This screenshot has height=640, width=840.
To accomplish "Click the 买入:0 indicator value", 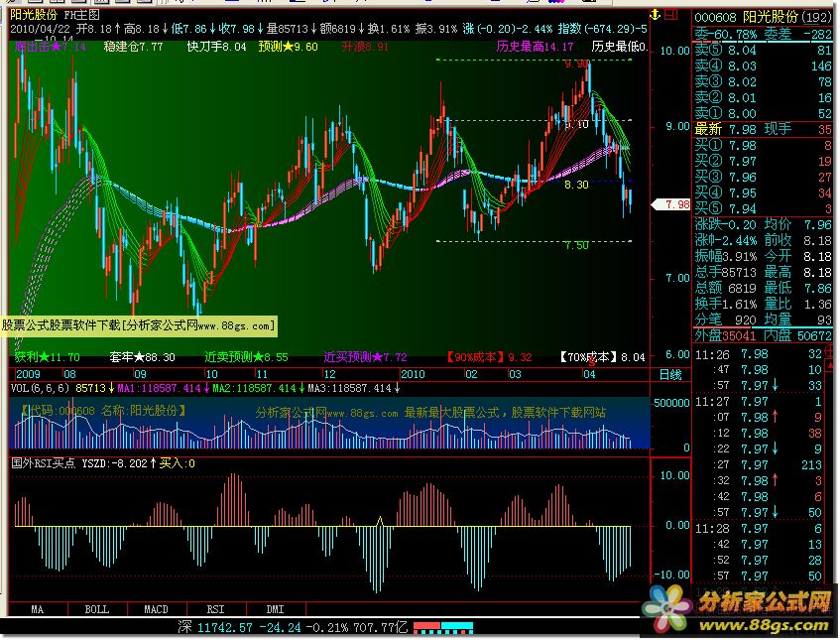I will [178, 463].
